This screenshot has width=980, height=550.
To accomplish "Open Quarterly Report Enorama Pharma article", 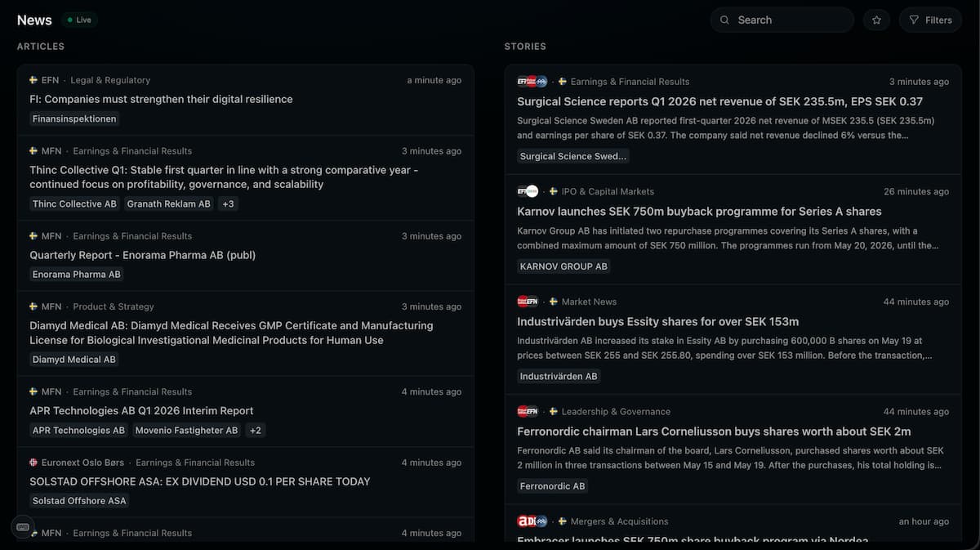I will click(x=143, y=255).
